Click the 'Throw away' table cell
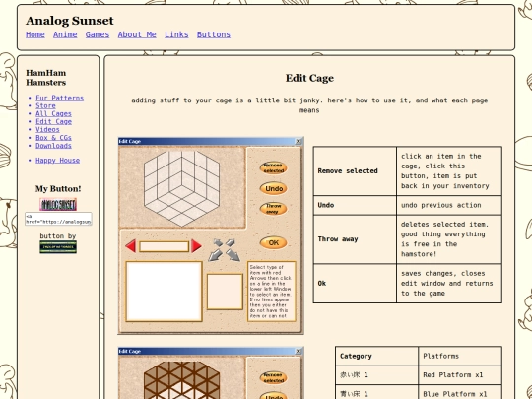Screen dimensions: 532x399 pyautogui.click(x=355, y=239)
